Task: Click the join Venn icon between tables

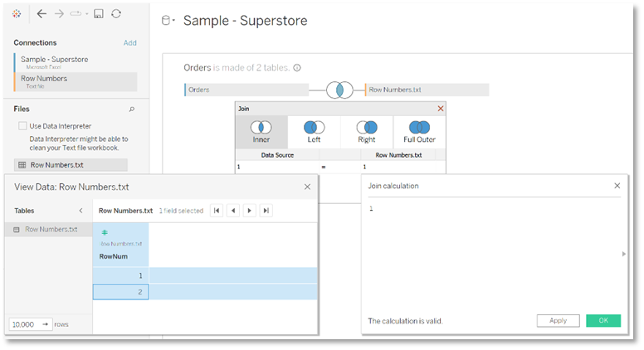Action: click(x=339, y=90)
